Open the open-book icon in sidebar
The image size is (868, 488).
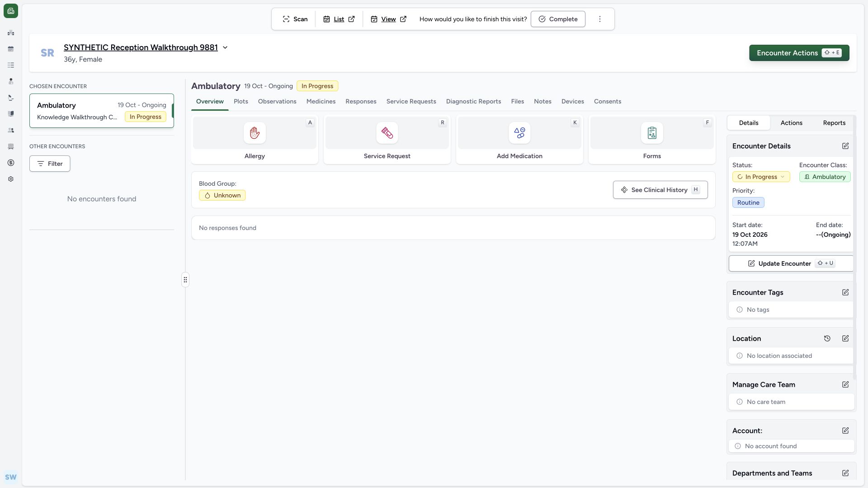[11, 114]
